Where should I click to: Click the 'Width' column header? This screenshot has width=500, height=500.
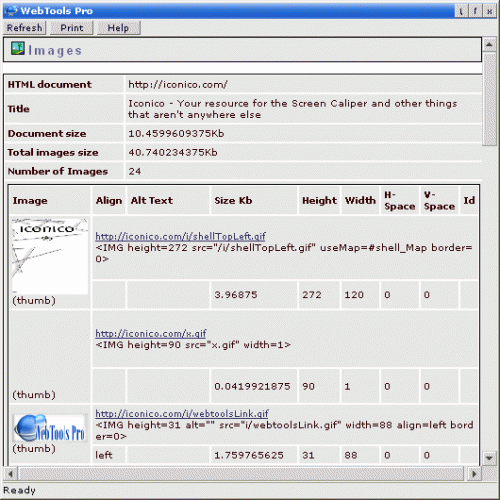360,200
